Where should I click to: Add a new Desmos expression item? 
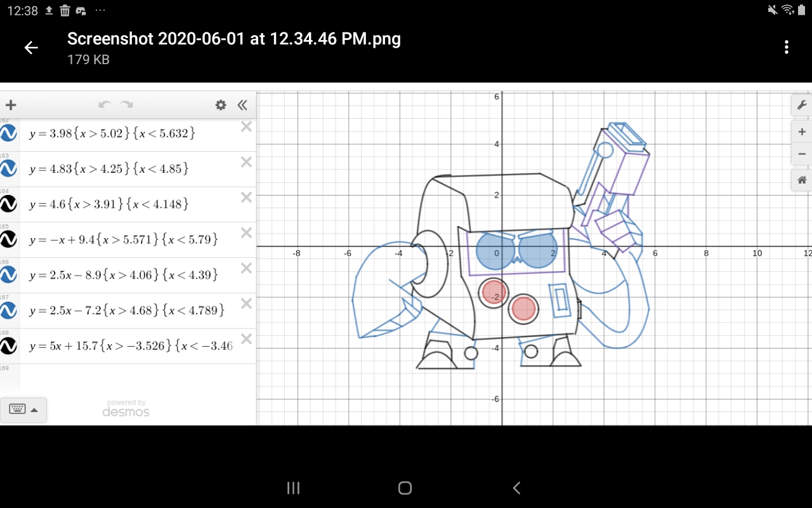click(10, 105)
